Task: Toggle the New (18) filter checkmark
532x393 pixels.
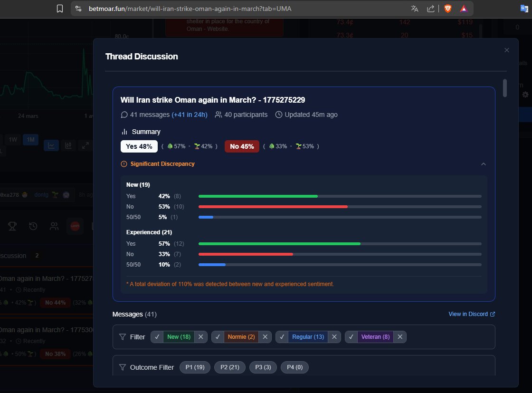Action: coord(157,336)
